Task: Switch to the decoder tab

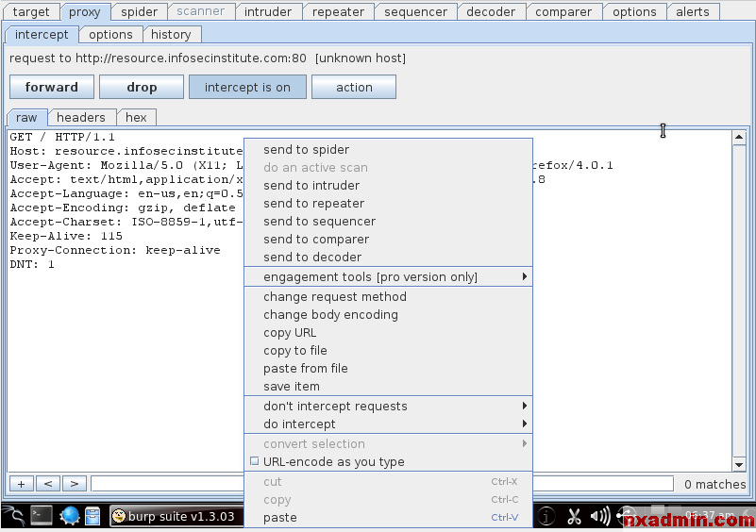Action: point(491,12)
